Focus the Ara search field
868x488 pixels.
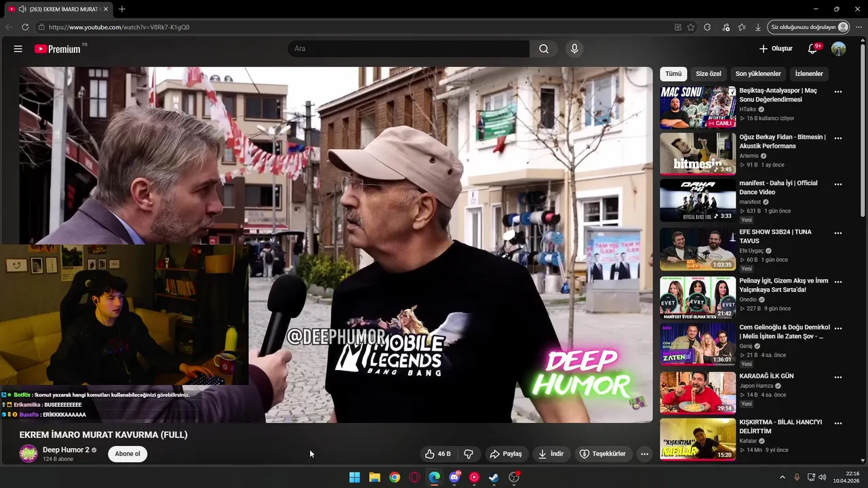tap(409, 49)
